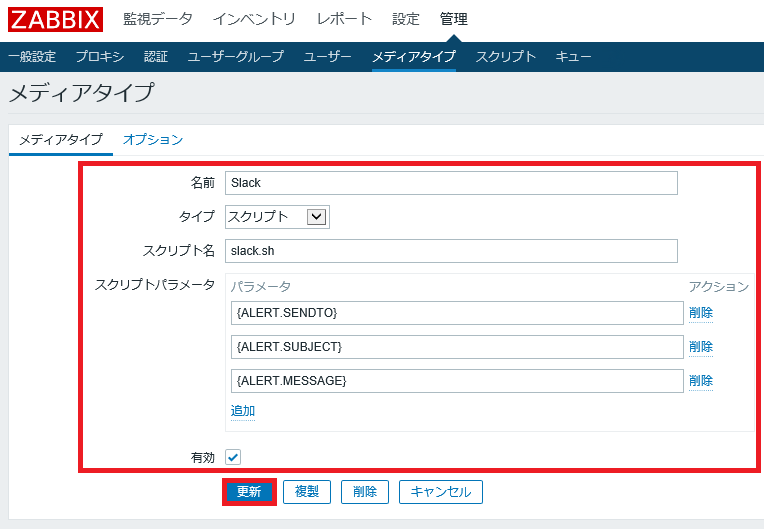
Task: Toggle the 有効 checkbox
Action: tap(233, 457)
